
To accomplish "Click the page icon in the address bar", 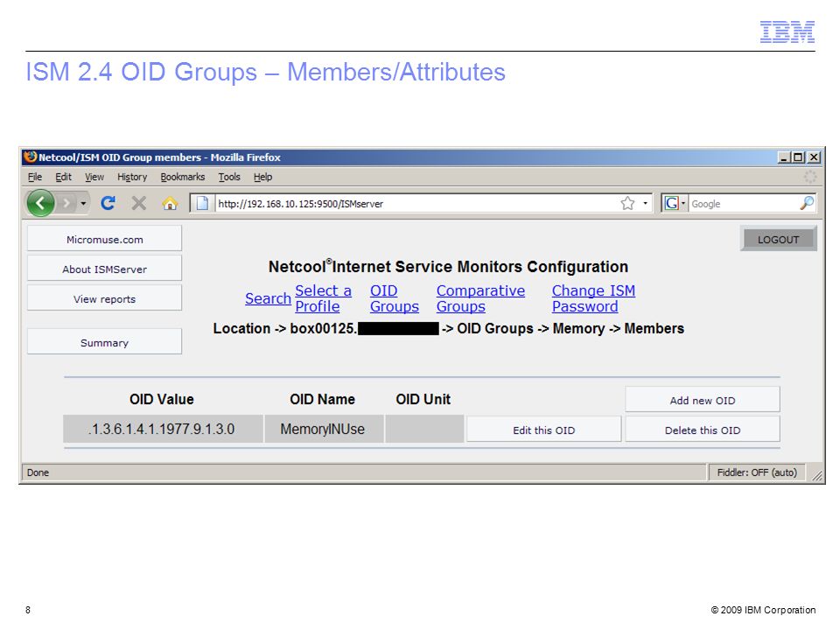I will pyautogui.click(x=202, y=203).
